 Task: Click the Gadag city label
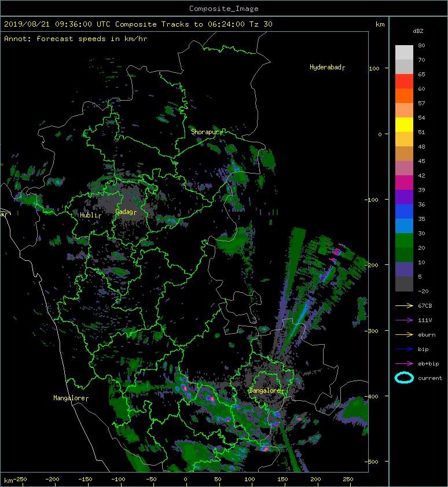126,212
